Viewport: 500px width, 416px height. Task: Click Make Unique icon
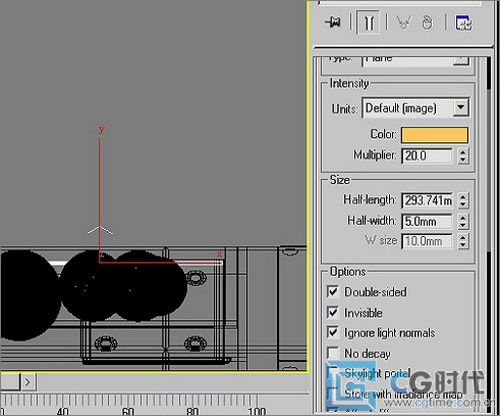coord(404,23)
